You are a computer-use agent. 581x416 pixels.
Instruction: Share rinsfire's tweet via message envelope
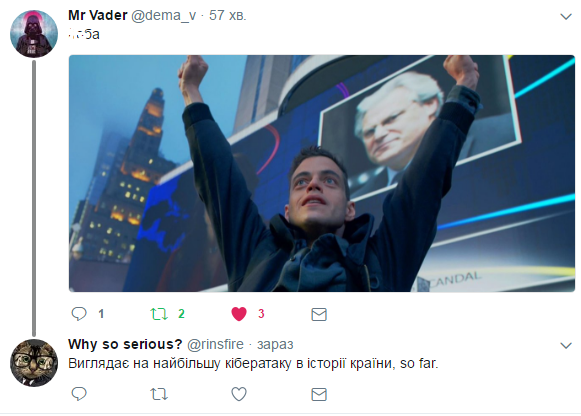click(x=319, y=395)
